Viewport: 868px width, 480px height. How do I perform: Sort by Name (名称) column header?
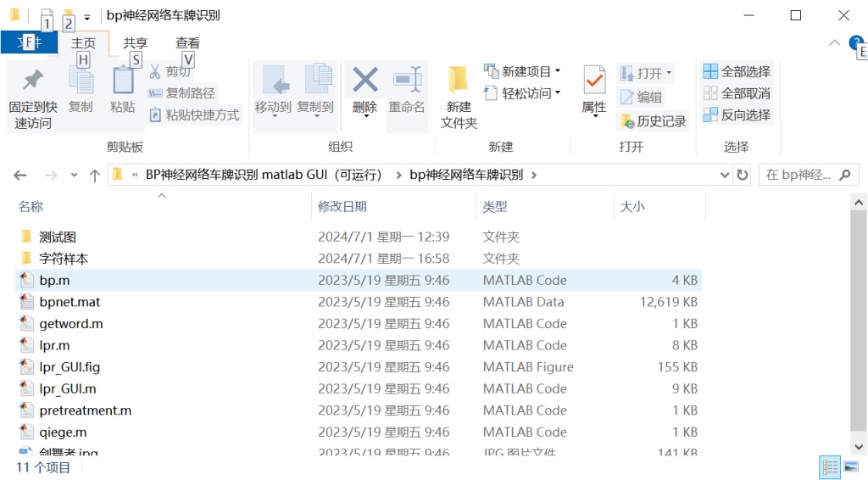[x=31, y=207]
